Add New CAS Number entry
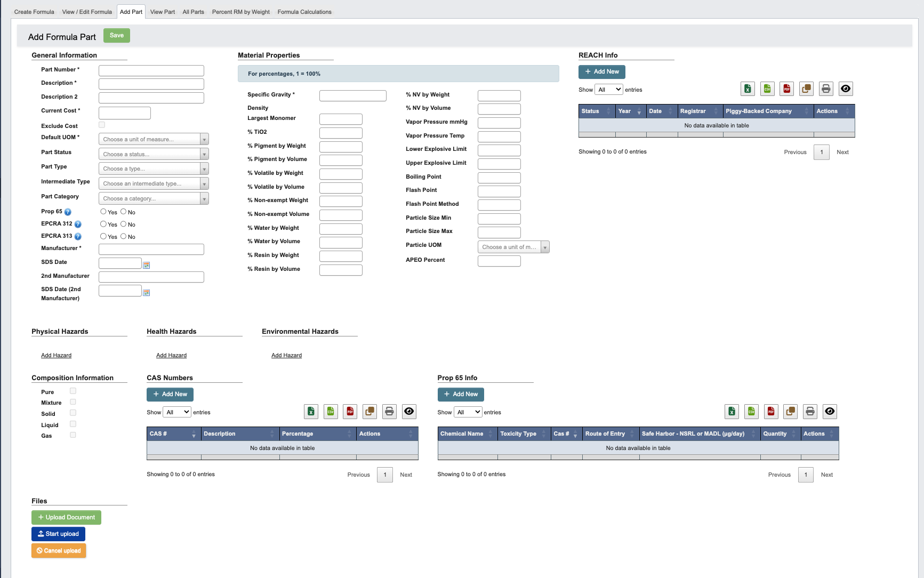The image size is (924, 578). (170, 394)
